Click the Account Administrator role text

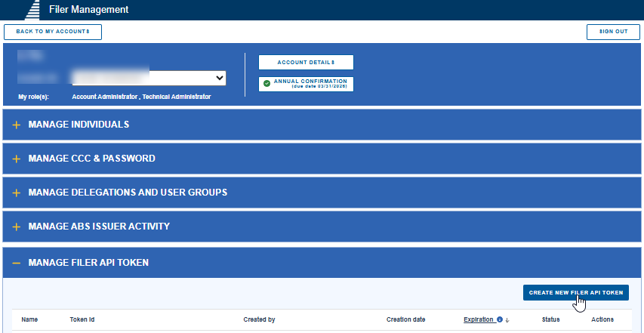[x=105, y=97]
